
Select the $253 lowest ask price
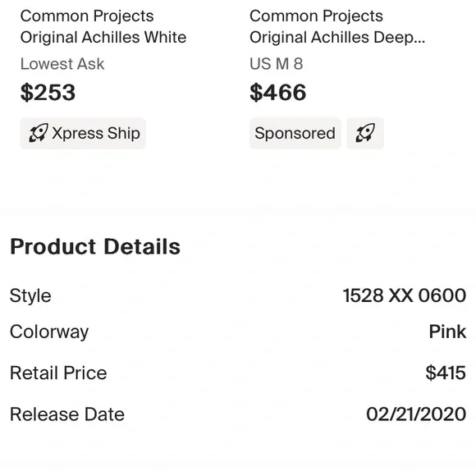tap(48, 92)
